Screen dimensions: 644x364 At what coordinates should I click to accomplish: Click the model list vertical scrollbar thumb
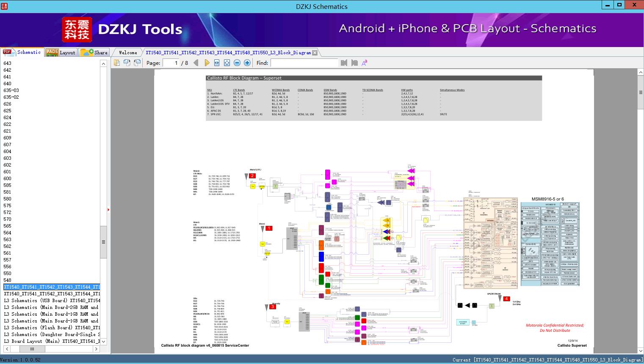point(103,242)
